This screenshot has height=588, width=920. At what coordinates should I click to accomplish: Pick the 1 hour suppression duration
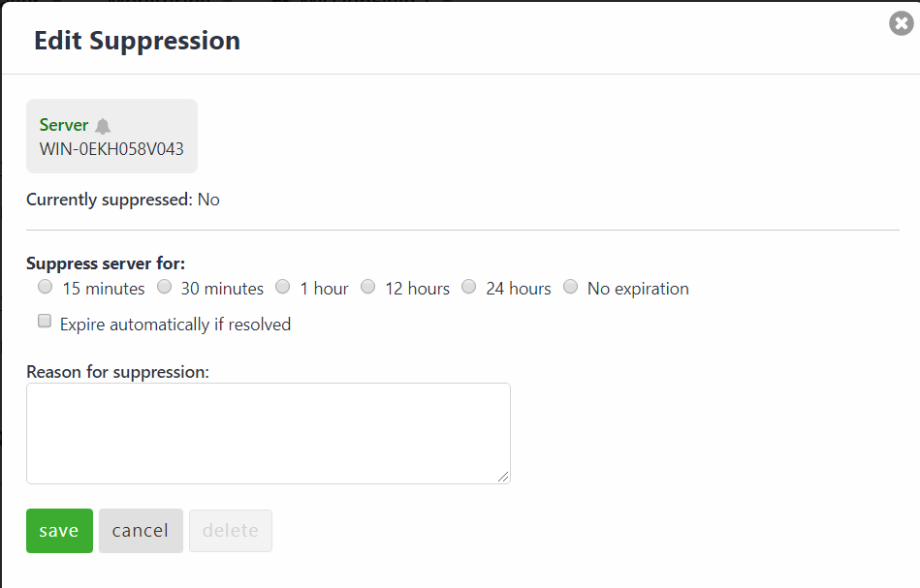(x=283, y=287)
